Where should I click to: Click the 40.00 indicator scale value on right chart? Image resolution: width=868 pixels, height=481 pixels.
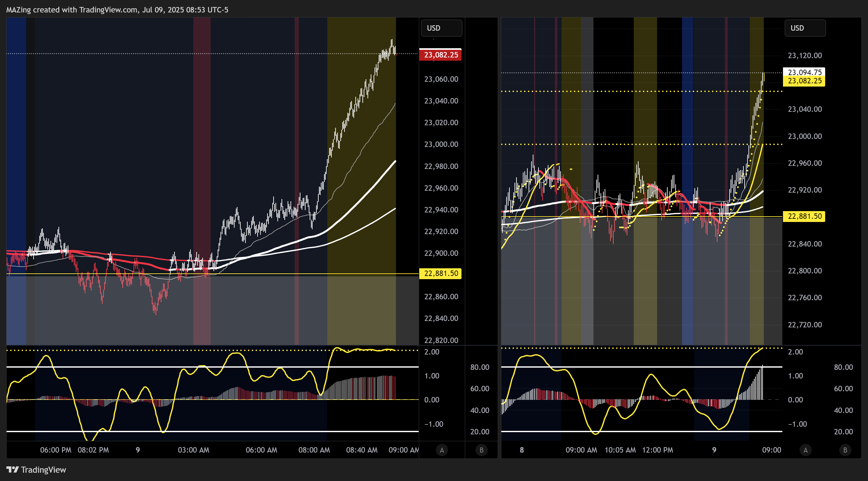(x=843, y=410)
